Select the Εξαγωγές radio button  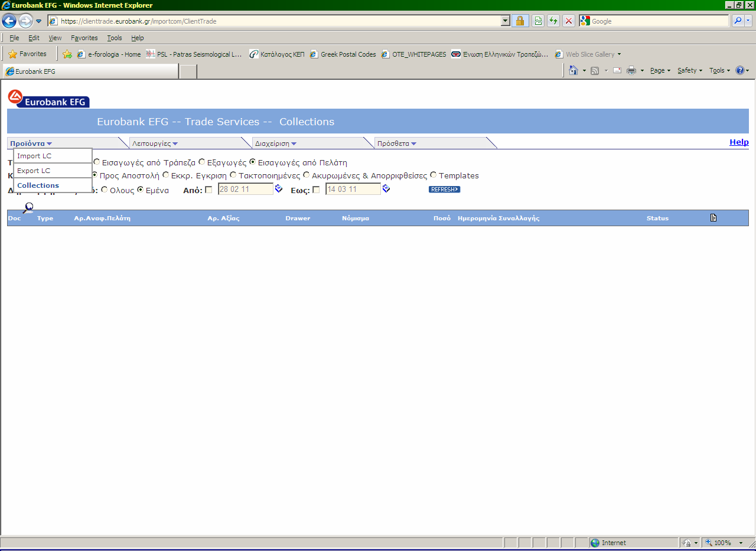(202, 162)
